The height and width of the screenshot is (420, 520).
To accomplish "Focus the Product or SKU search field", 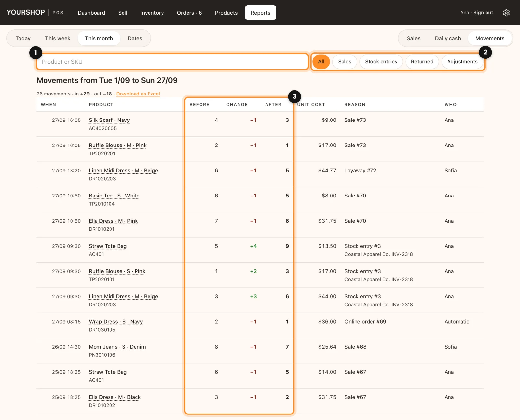I will pos(172,62).
